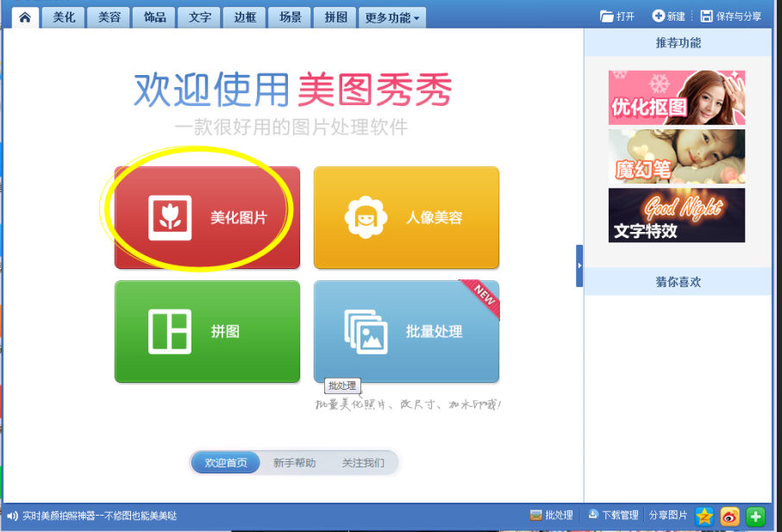The height and width of the screenshot is (532, 782).
Task: Switch to the 拼图 tab
Action: [335, 17]
